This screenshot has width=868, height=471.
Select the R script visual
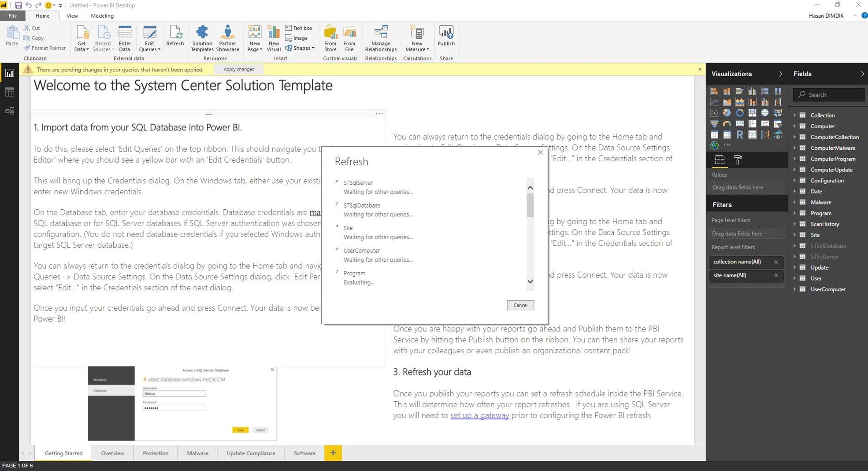coord(739,135)
